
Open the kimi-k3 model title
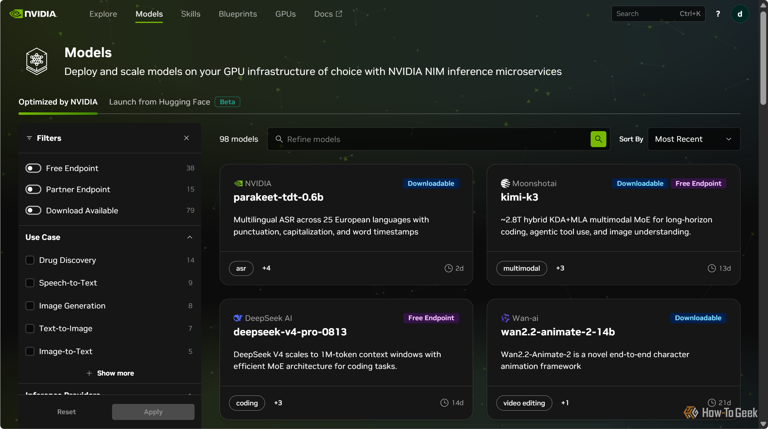(519, 197)
